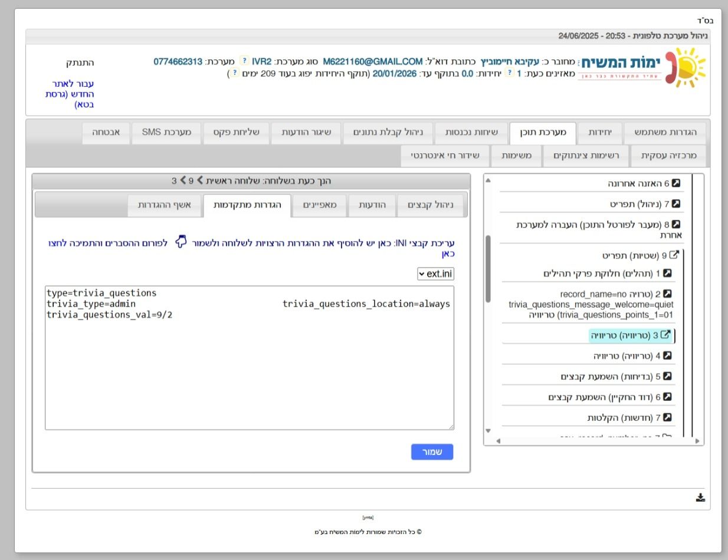Open sub-extension 5 (בדיחות) arrow icon
Screen dimensions: 728x560
click(667, 376)
